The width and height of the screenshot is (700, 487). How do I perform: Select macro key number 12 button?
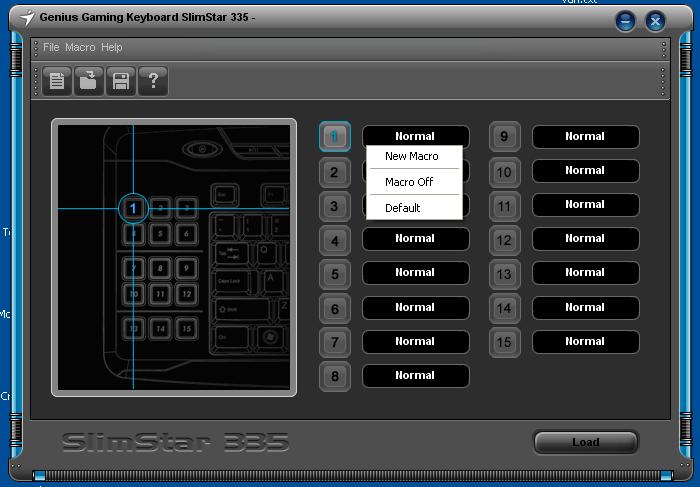[504, 239]
